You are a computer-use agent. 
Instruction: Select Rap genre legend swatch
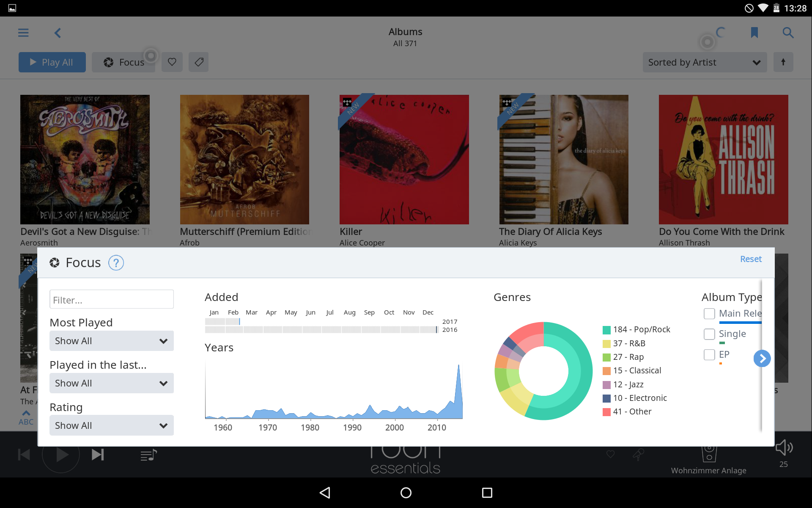(x=606, y=357)
